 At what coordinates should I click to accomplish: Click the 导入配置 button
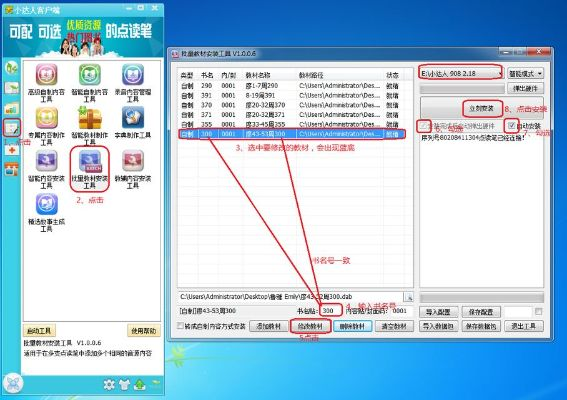(x=439, y=312)
